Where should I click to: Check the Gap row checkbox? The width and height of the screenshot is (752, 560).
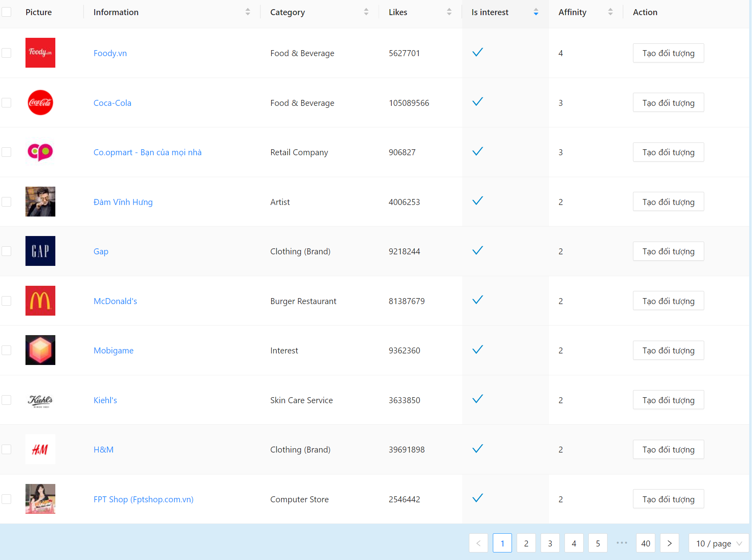click(x=6, y=251)
